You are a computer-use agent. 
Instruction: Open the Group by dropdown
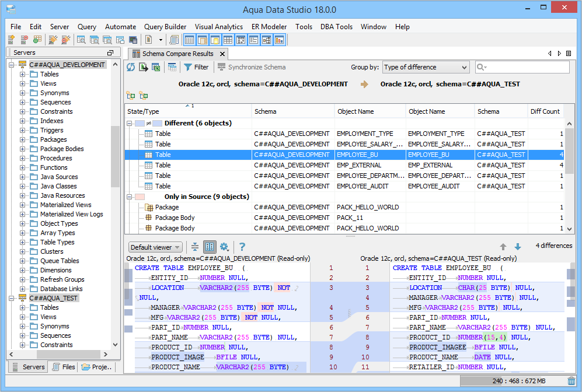point(426,67)
